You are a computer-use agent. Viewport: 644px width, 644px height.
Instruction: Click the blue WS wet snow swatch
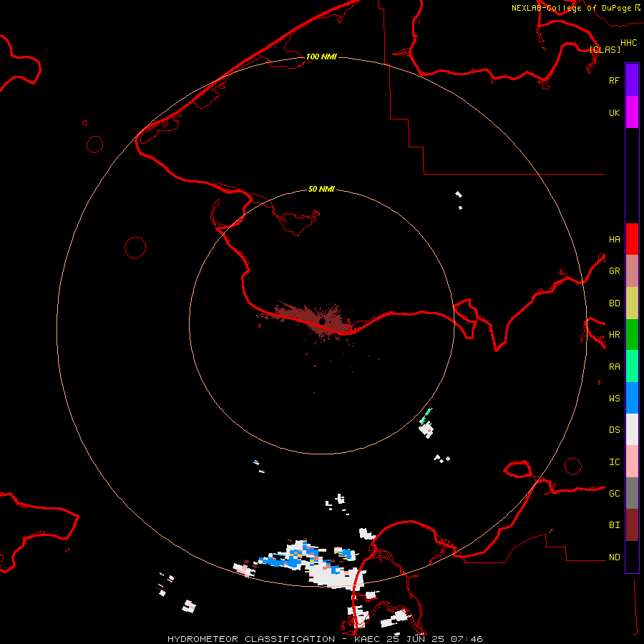click(x=632, y=398)
